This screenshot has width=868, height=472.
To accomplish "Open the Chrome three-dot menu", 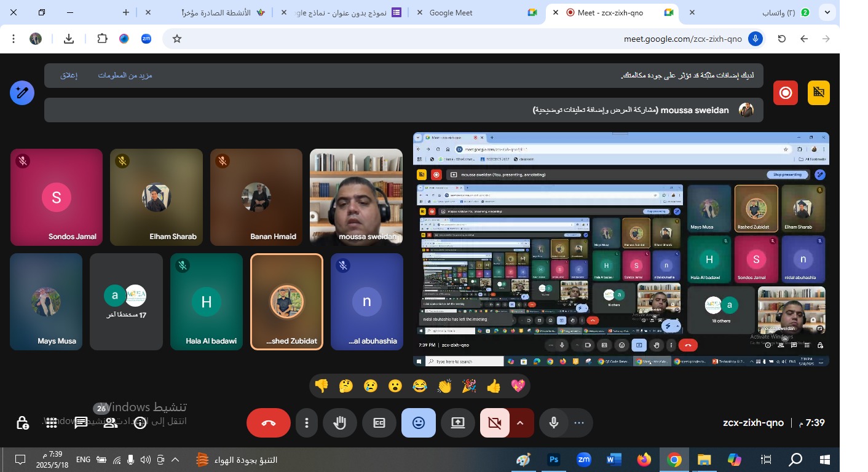I will click(14, 39).
